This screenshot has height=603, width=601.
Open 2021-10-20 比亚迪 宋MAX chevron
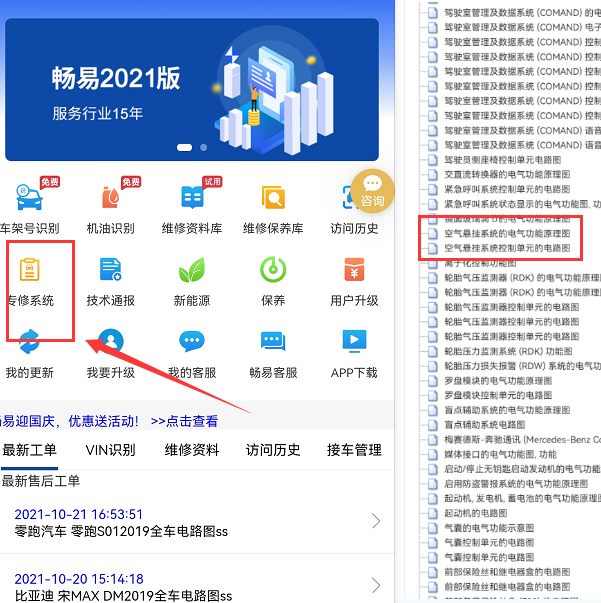coord(376,586)
